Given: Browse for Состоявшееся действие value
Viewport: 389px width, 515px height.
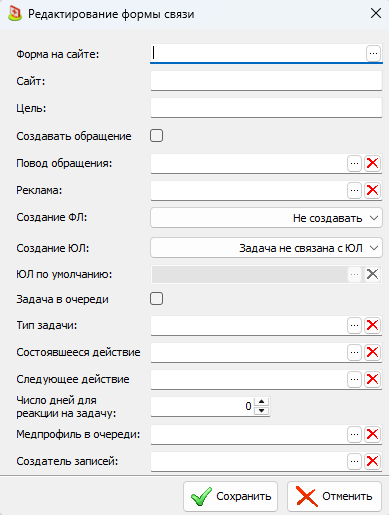Looking at the screenshot, I should [354, 352].
